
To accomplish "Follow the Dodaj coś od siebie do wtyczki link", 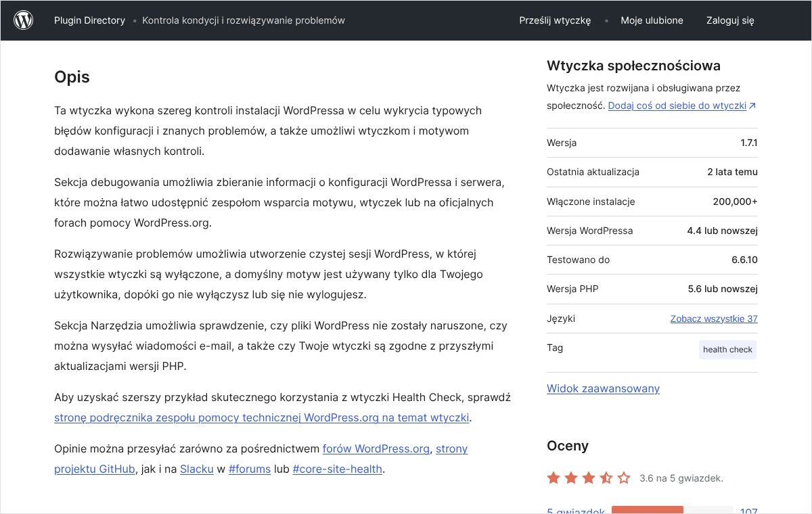I will [677, 106].
